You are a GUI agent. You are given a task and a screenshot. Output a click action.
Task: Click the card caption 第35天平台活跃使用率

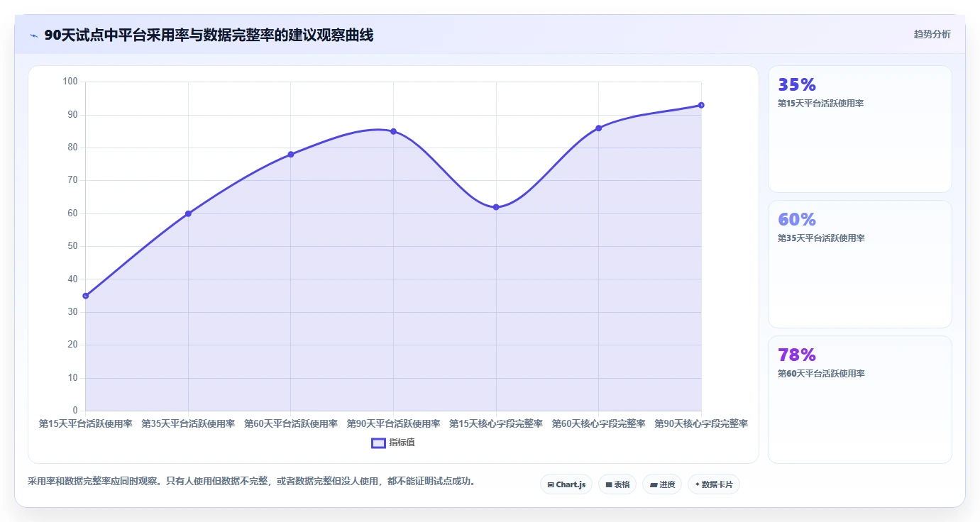[x=821, y=238]
